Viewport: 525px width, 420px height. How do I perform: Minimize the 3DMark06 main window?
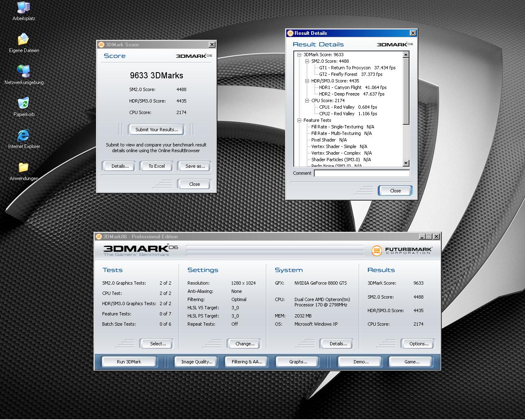pyautogui.click(x=422, y=237)
